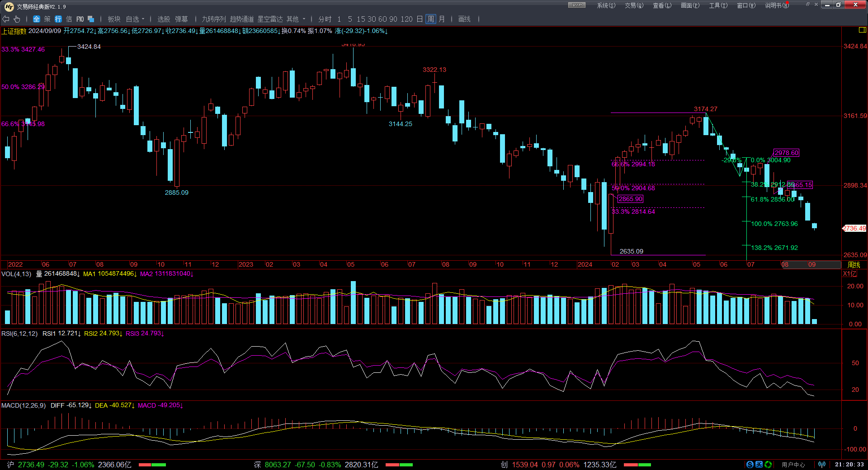Click the inner close child-window X icon
The image size is (868, 470).
(x=816, y=5)
